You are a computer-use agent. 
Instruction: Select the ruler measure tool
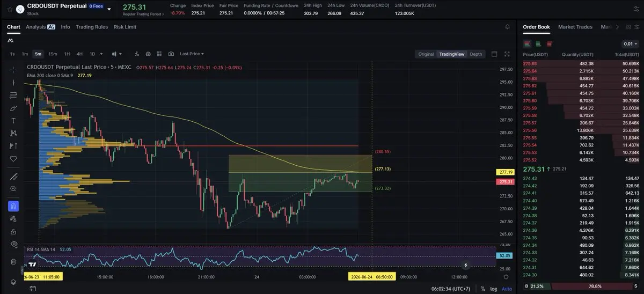pyautogui.click(x=13, y=176)
